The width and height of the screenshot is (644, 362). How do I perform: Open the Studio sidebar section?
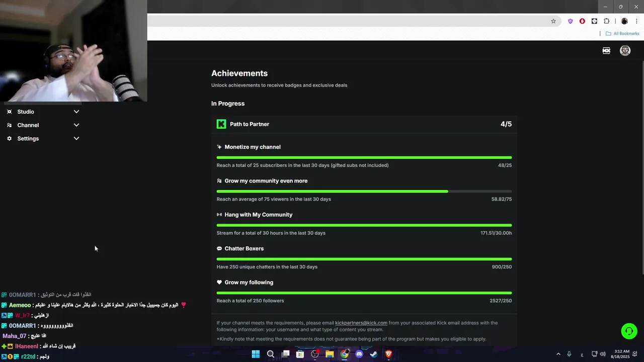[x=43, y=112]
